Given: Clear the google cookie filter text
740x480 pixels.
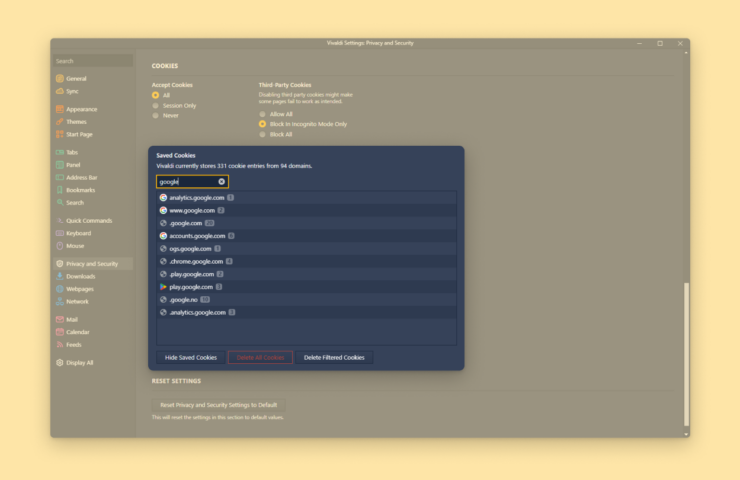Looking at the screenshot, I should click(x=221, y=182).
